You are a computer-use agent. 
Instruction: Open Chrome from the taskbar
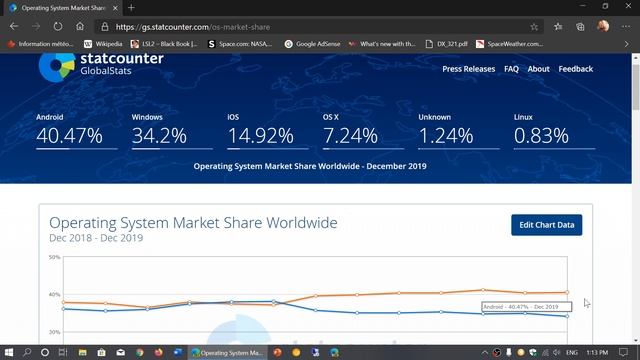[x=140, y=352]
